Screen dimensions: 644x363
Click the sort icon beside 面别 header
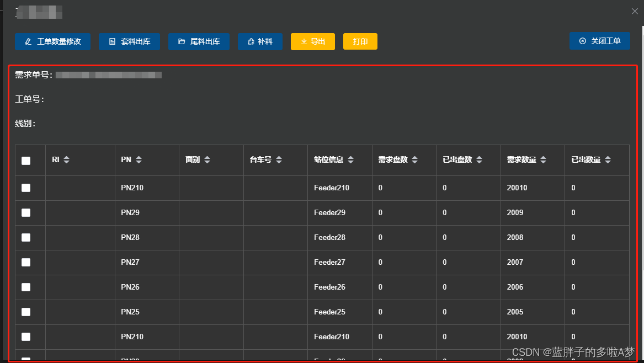pyautogui.click(x=207, y=159)
